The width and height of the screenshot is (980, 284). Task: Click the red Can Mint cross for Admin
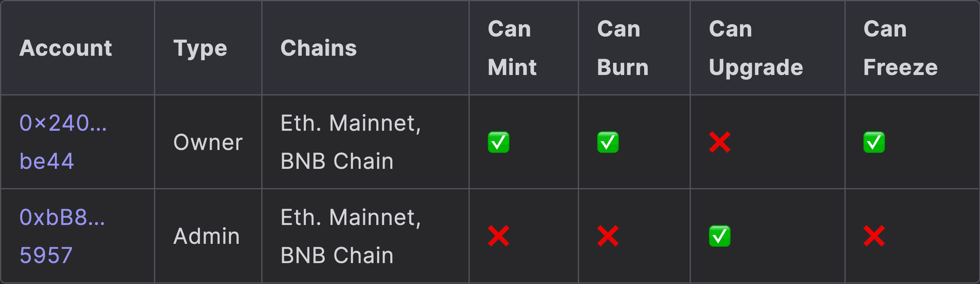tap(498, 236)
